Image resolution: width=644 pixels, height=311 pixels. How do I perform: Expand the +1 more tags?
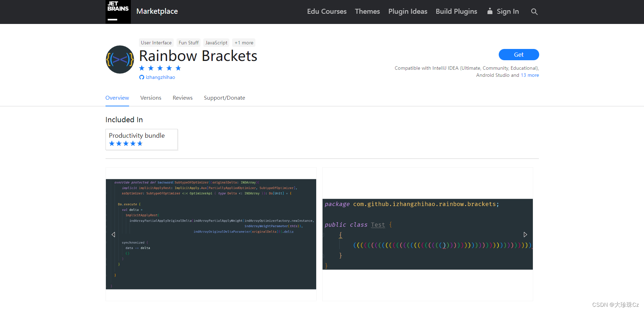pyautogui.click(x=244, y=43)
